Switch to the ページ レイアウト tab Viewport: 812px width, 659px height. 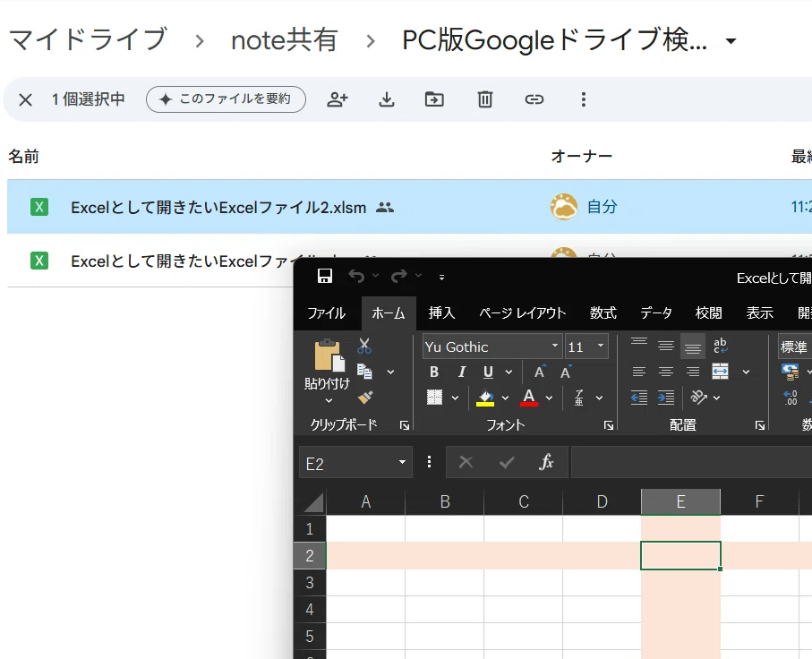click(522, 312)
